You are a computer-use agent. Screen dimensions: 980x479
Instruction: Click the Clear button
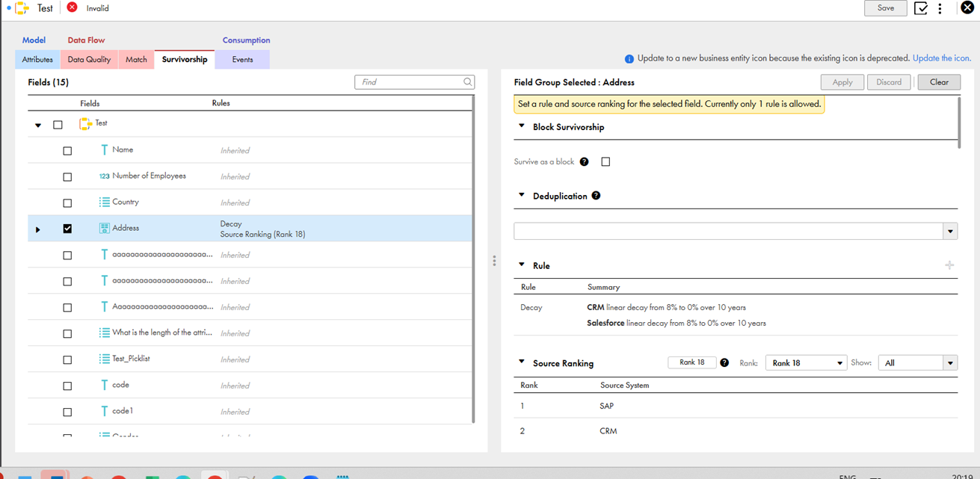(939, 82)
